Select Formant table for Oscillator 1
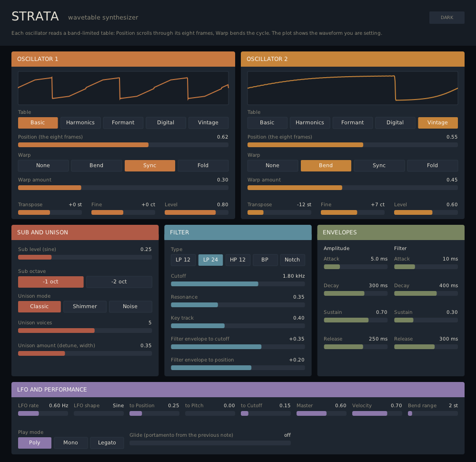The width and height of the screenshot is (476, 462). (123, 123)
